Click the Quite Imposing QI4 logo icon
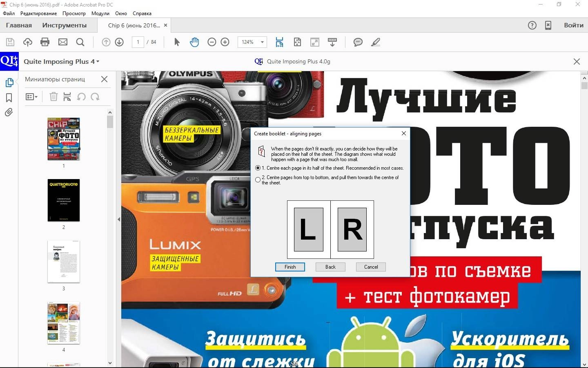588x368 pixels. (x=9, y=61)
